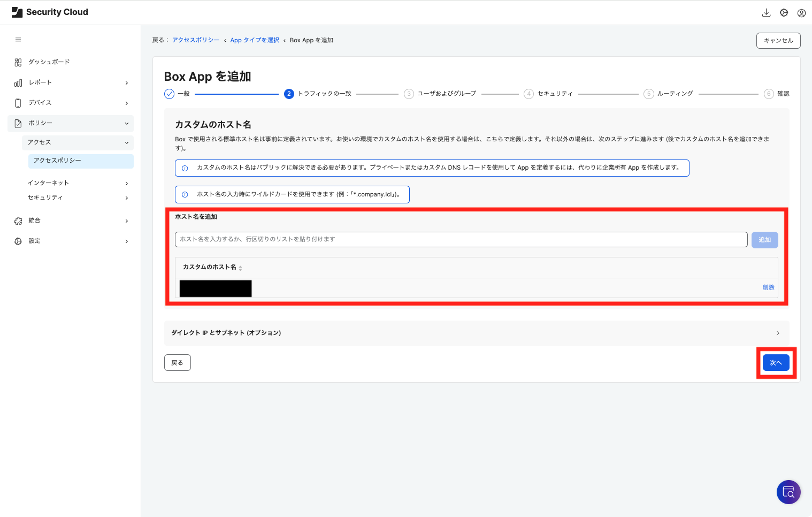This screenshot has height=517, width=812.
Task: Open the download icon in header
Action: (766, 13)
